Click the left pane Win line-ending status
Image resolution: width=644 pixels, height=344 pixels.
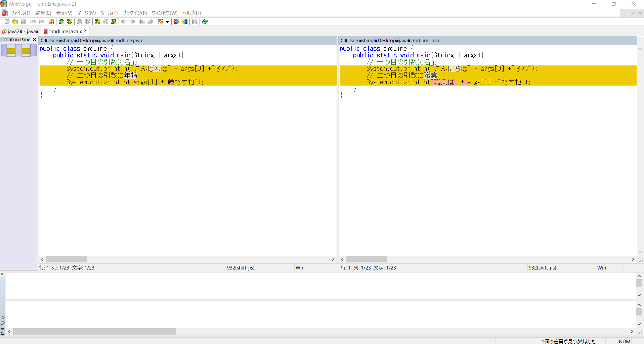pos(300,268)
